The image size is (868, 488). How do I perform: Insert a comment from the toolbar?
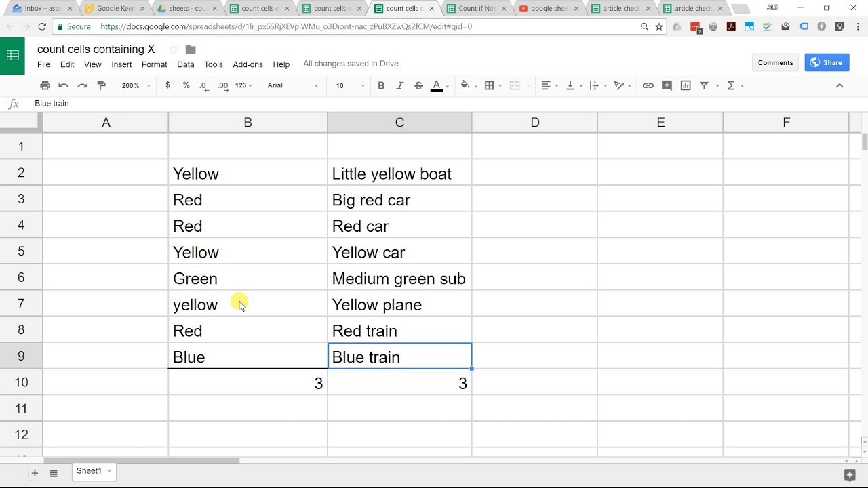(x=667, y=85)
